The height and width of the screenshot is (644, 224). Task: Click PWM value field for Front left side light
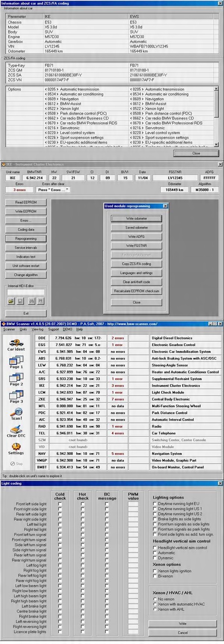pyautogui.click(x=133, y=504)
